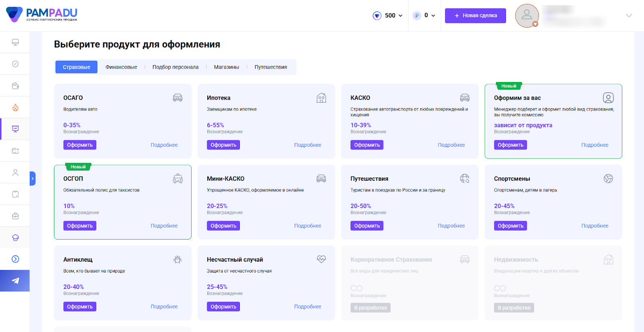Open the wallet icon in sidebar
The image size is (644, 332).
(15, 86)
